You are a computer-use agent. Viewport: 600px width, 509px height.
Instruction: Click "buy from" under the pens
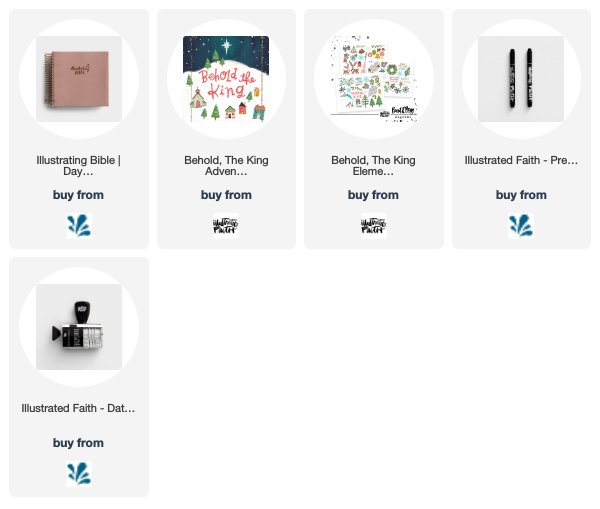coord(521,195)
